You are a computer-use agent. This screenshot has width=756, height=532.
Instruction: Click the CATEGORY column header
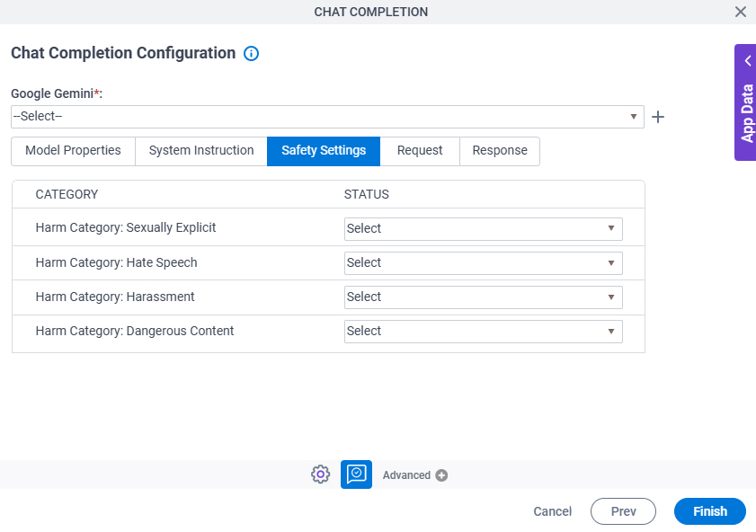pyautogui.click(x=67, y=195)
